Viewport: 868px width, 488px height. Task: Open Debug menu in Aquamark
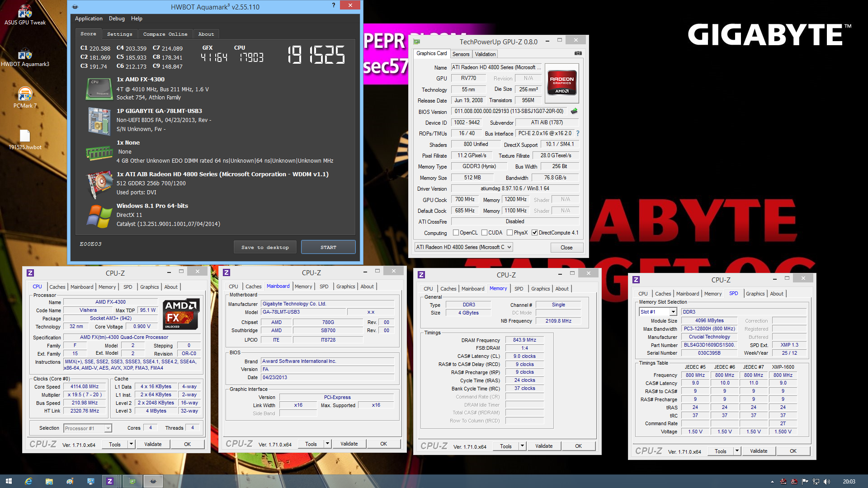pos(117,19)
